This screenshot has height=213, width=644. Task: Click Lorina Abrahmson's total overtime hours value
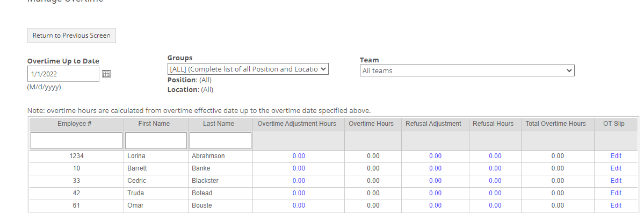pos(558,157)
